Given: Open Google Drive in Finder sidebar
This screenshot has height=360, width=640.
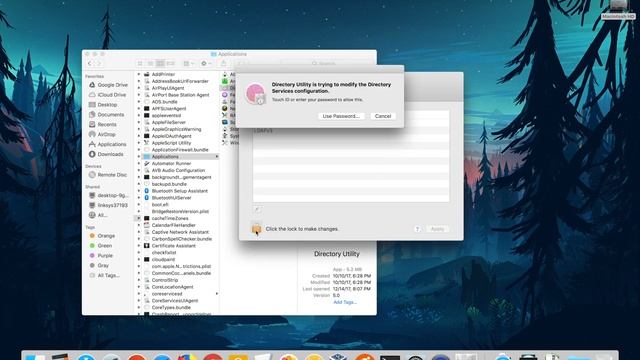Looking at the screenshot, I should [108, 85].
